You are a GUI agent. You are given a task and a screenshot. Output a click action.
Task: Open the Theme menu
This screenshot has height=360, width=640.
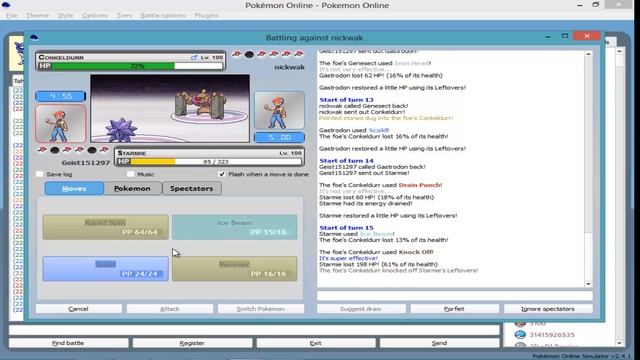[38, 16]
